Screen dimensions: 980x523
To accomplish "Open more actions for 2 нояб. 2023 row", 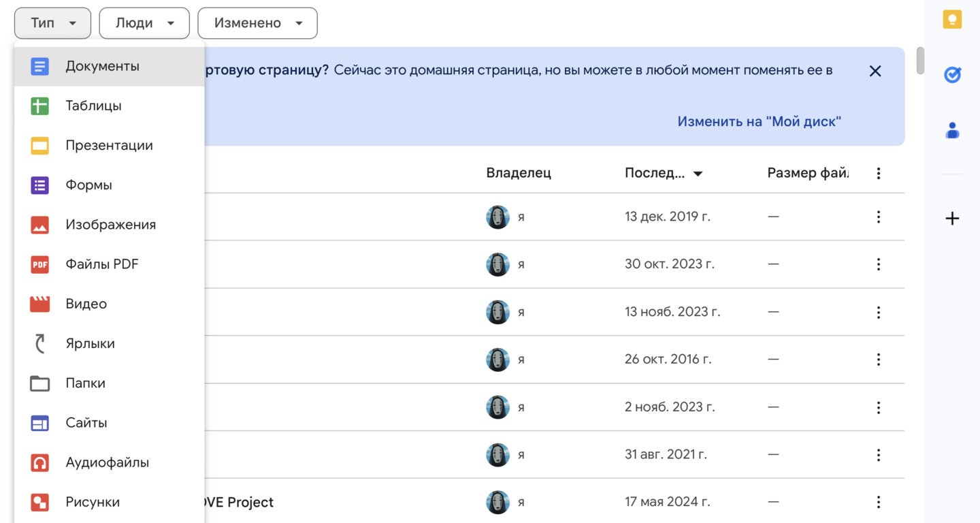I will click(x=879, y=407).
